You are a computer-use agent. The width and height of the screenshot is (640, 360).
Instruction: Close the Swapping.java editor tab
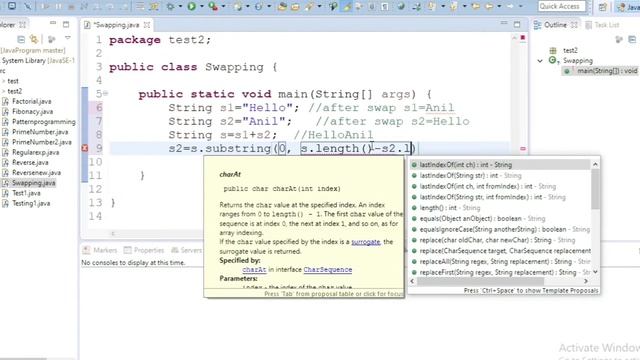click(147, 25)
